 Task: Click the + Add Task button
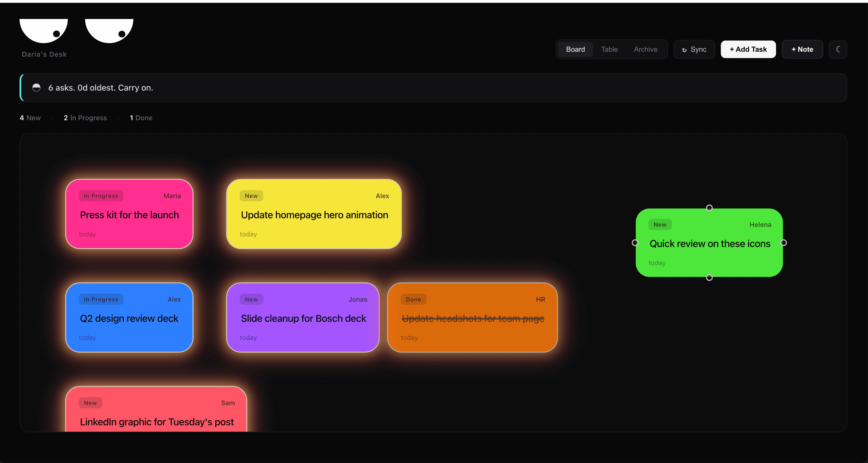point(748,49)
